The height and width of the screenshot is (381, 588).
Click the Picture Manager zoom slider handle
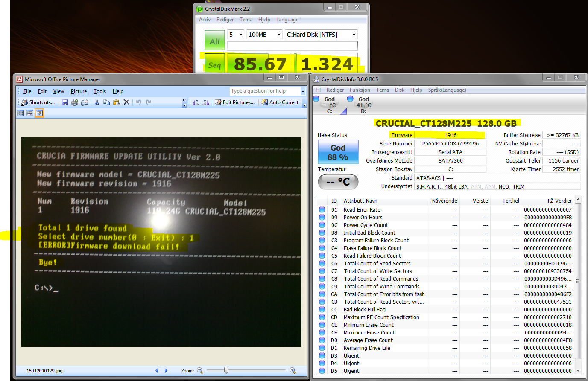[x=226, y=370]
